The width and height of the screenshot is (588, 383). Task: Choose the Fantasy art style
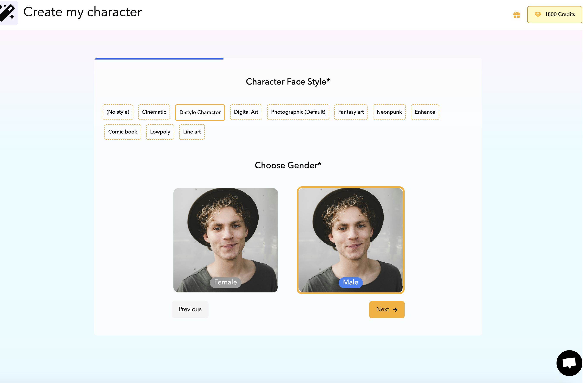click(x=351, y=112)
